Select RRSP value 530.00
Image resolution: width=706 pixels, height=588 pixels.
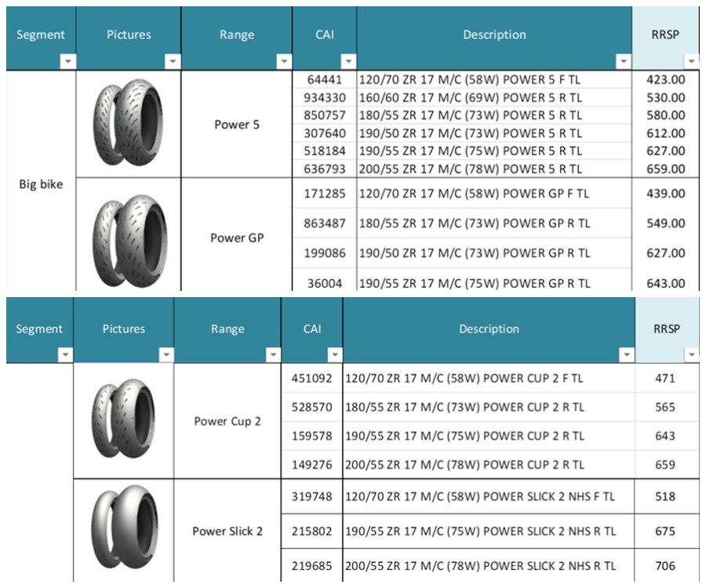click(665, 98)
